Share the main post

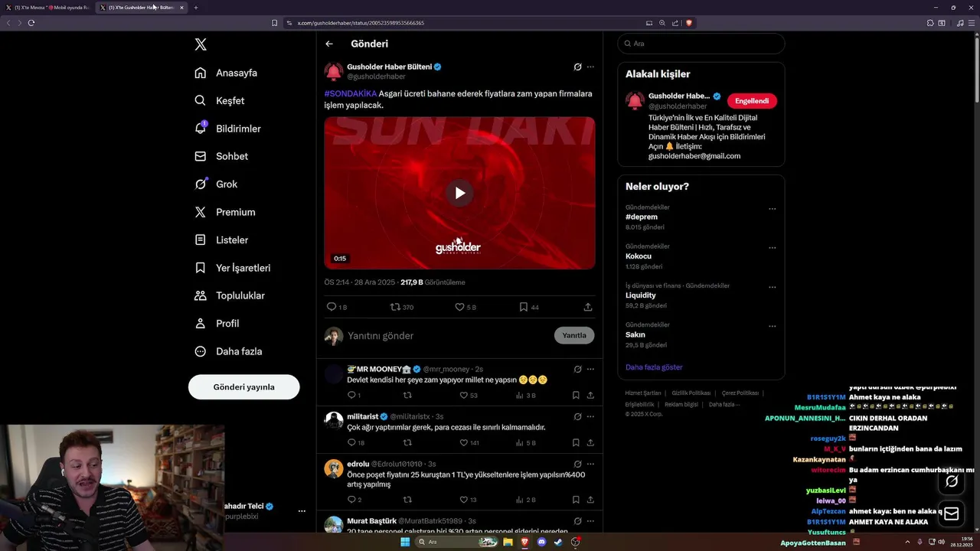pos(588,307)
